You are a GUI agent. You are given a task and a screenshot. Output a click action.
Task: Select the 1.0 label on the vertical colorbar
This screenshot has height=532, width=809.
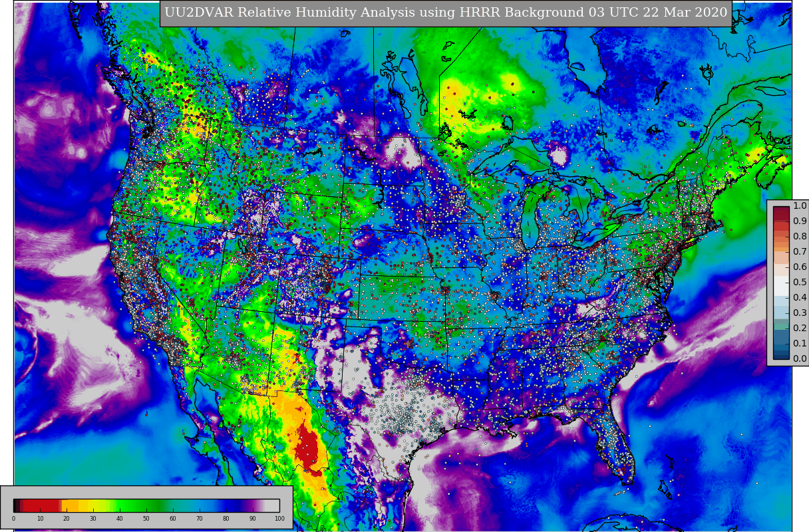pyautogui.click(x=800, y=205)
